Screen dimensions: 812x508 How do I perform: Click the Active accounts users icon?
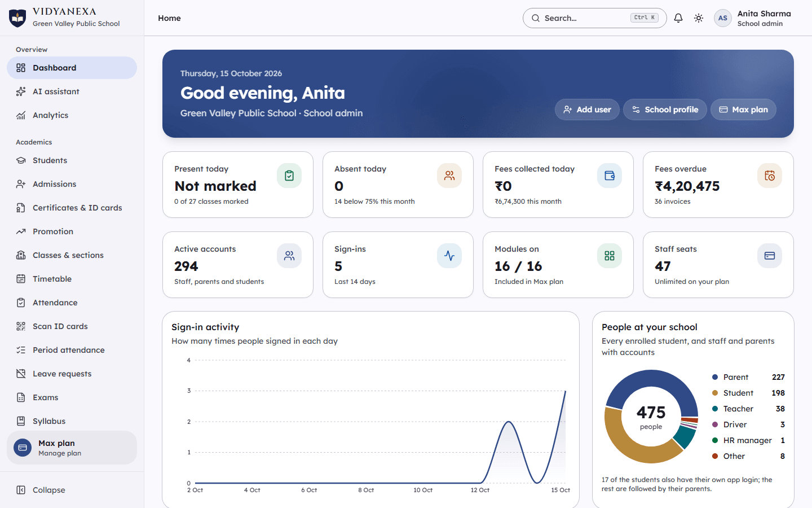[289, 256]
